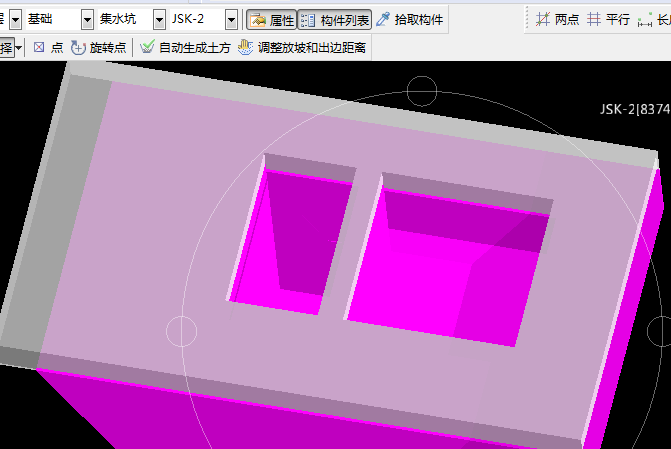Grab the left orbit ring handle

point(181,331)
